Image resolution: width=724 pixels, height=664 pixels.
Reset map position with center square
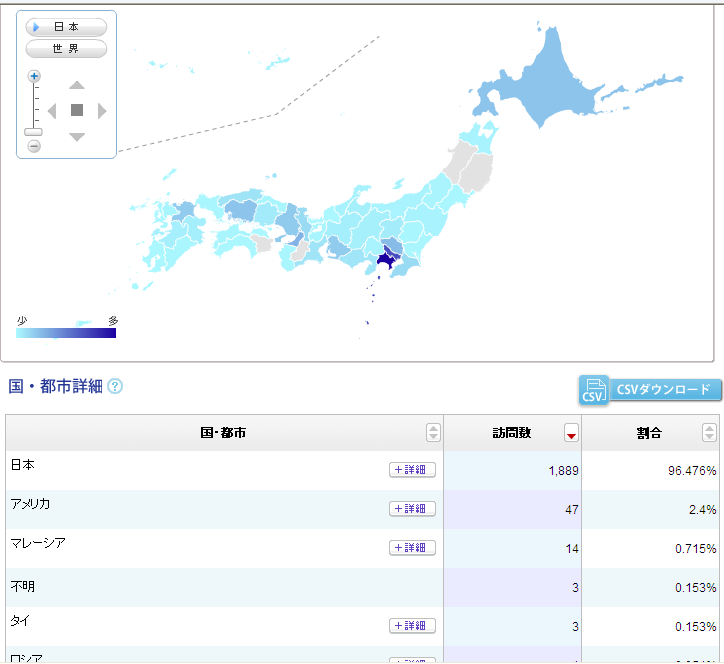(x=77, y=110)
